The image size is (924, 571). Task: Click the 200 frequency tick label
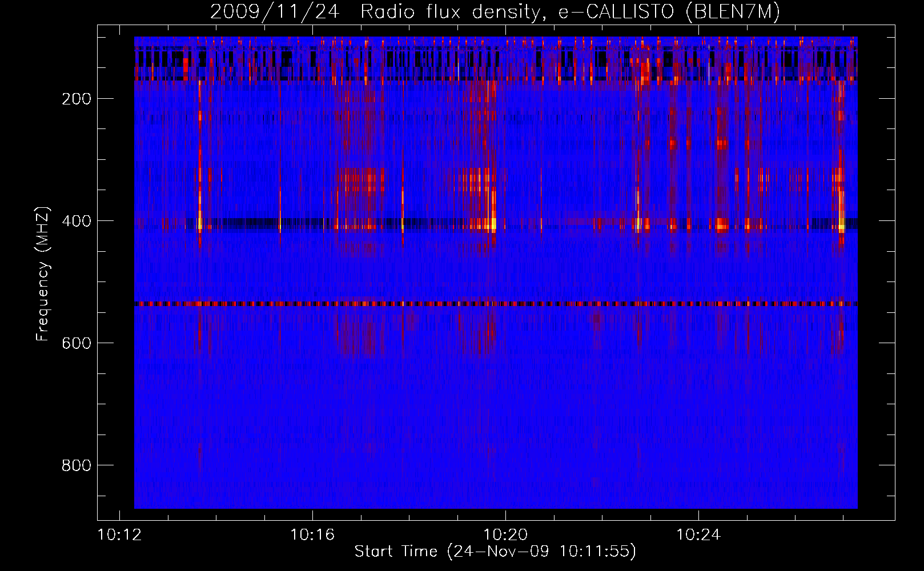click(x=77, y=99)
